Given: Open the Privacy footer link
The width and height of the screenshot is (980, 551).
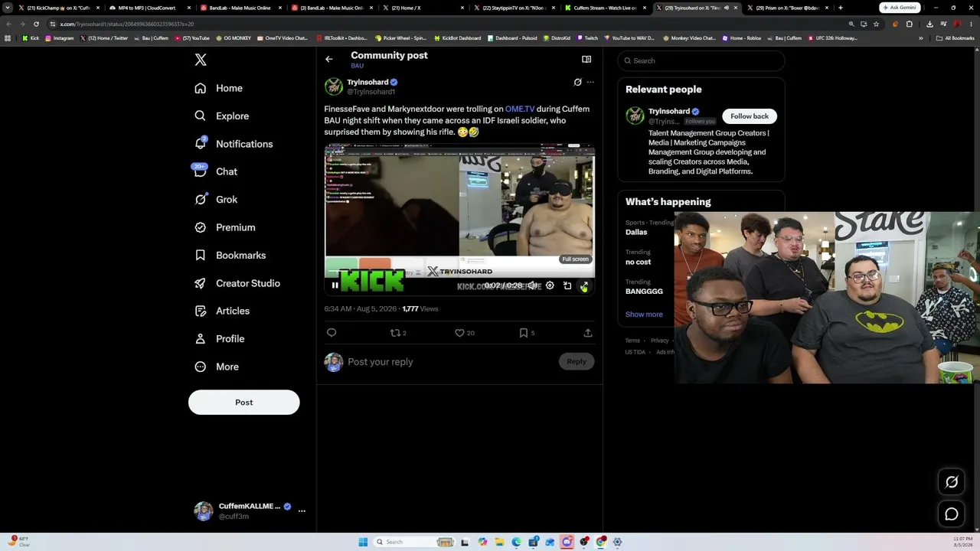Looking at the screenshot, I should point(660,341).
